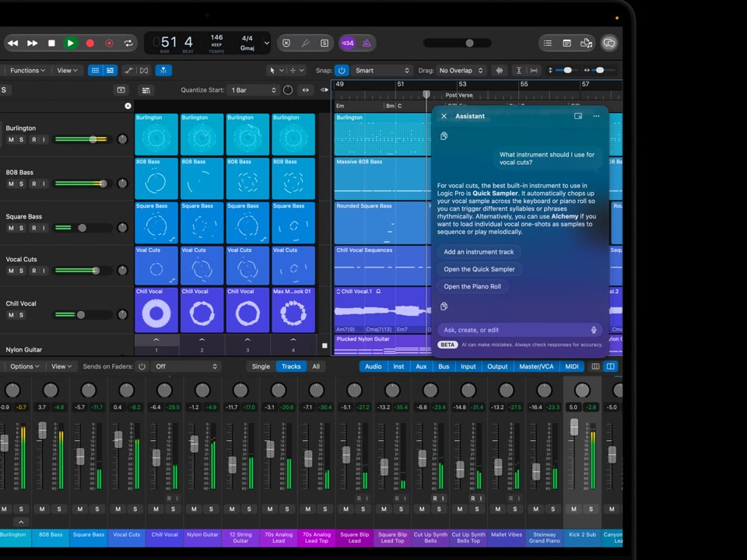Click the tuner icon in control bar

tap(305, 44)
